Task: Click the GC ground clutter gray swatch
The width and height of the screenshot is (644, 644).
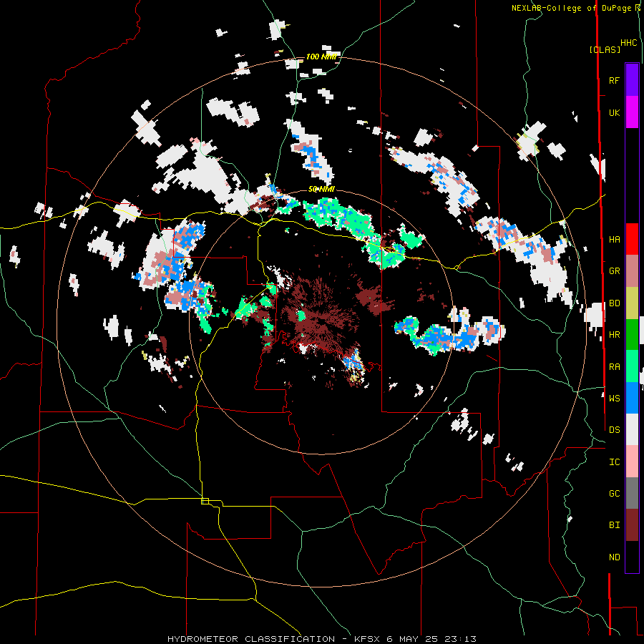Action: coord(632,493)
